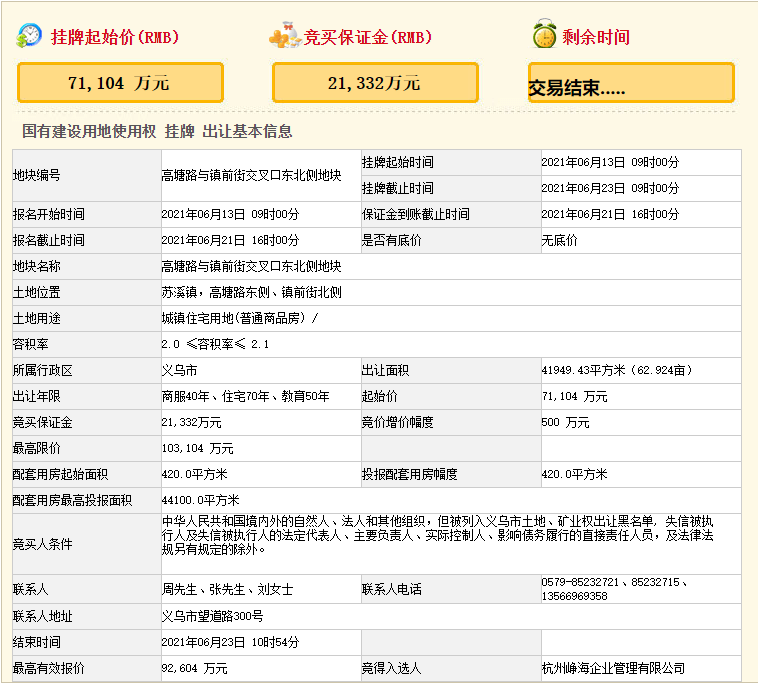Click the 配套用房最高投报面积 label
758x683 pixels.
73,501
